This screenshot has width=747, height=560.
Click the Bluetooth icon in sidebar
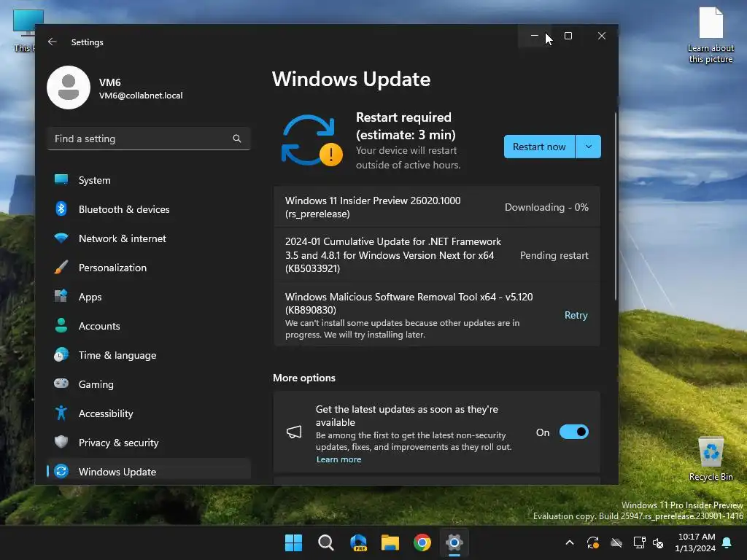[61, 209]
